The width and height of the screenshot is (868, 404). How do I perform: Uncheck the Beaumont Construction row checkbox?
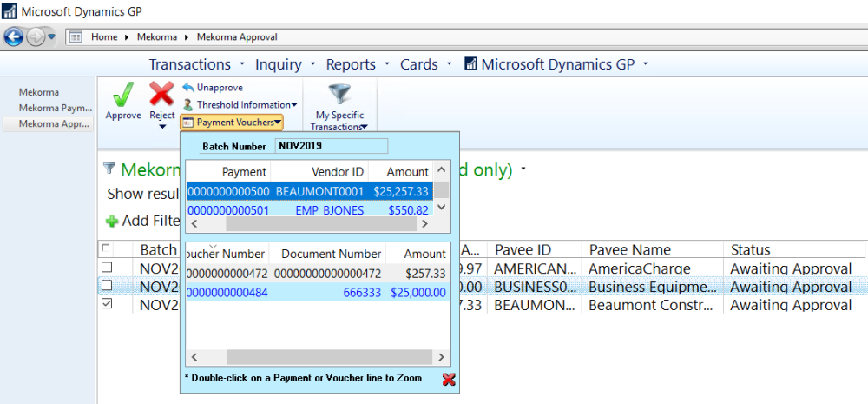[x=107, y=303]
